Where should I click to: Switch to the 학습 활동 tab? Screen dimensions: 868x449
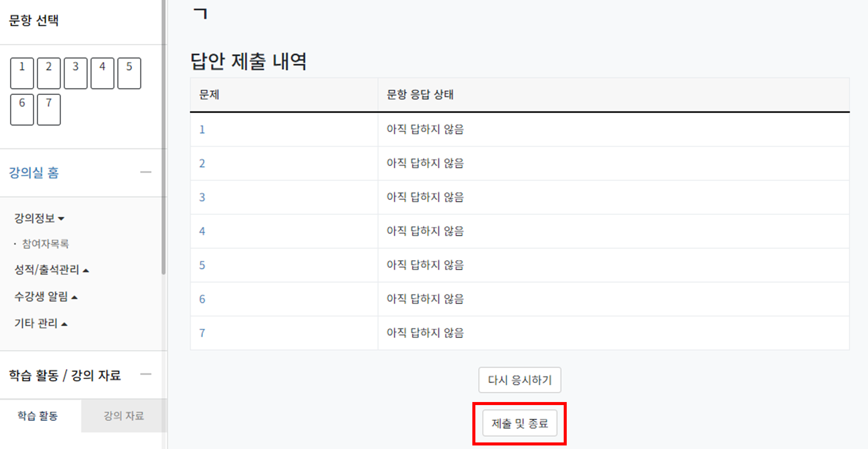pos(38,416)
